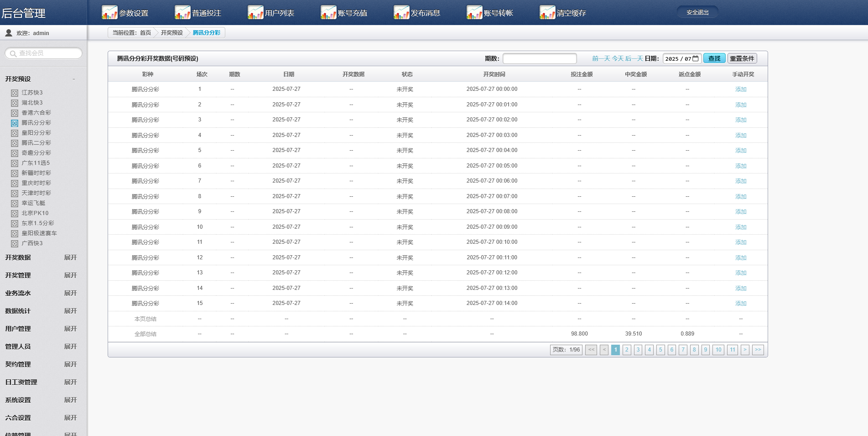Expand the 日工资管理 section
This screenshot has height=436, width=868.
[x=70, y=382]
